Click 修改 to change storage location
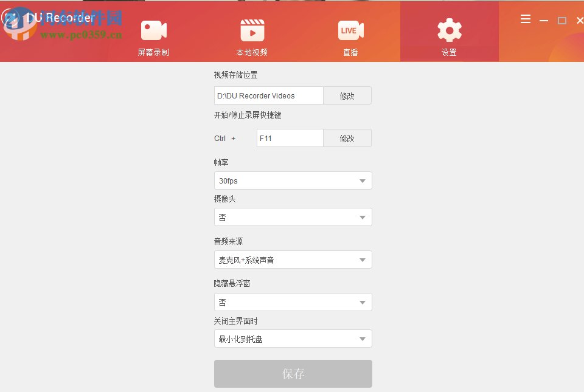This screenshot has height=392, width=584. pos(347,95)
